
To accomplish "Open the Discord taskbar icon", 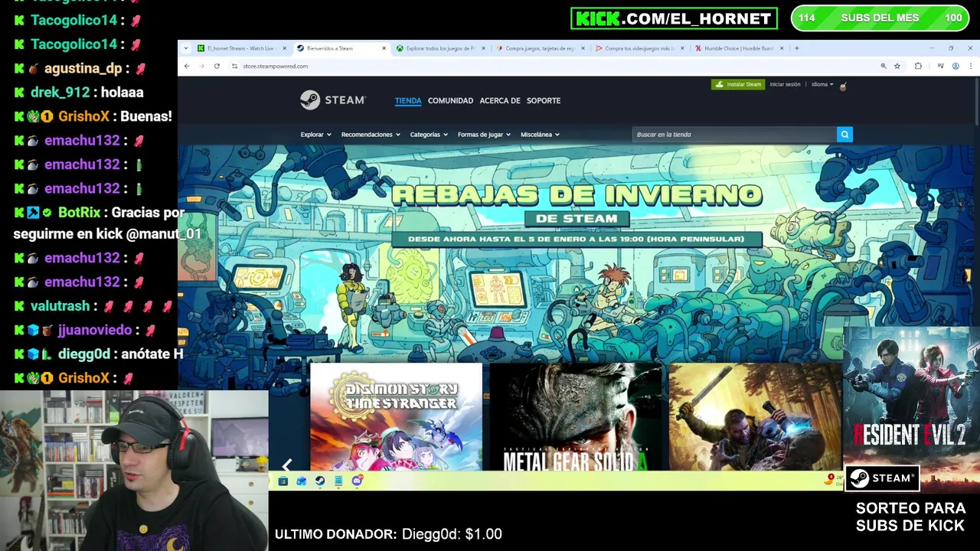I will coord(357,481).
